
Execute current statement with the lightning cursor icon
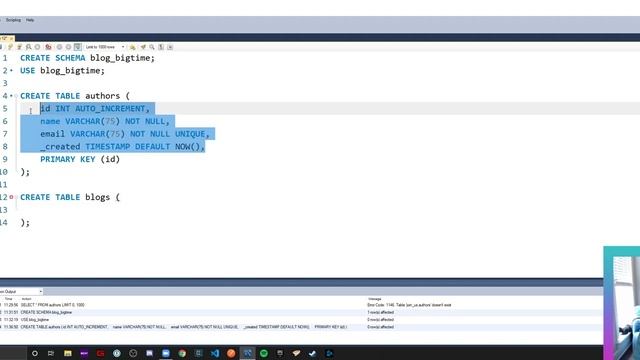point(19,47)
